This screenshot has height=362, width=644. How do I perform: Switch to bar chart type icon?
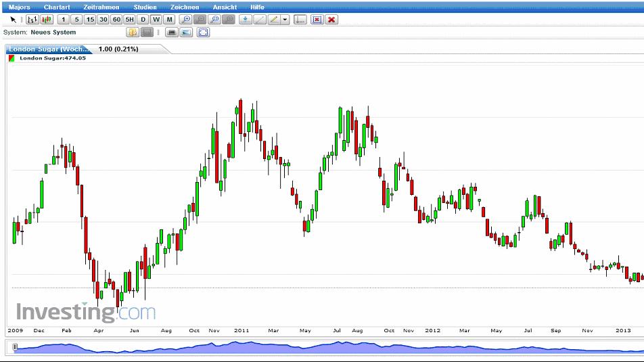pyautogui.click(x=32, y=20)
